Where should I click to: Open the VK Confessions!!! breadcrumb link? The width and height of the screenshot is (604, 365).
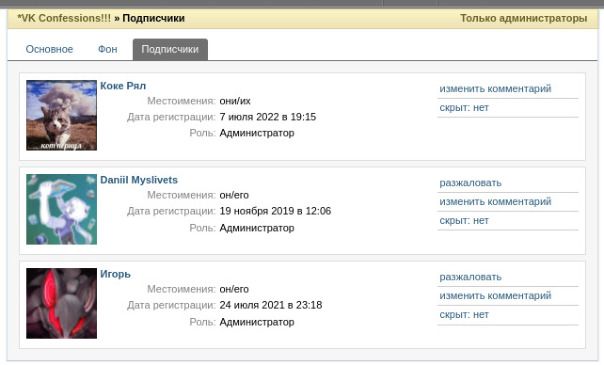pyautogui.click(x=64, y=18)
